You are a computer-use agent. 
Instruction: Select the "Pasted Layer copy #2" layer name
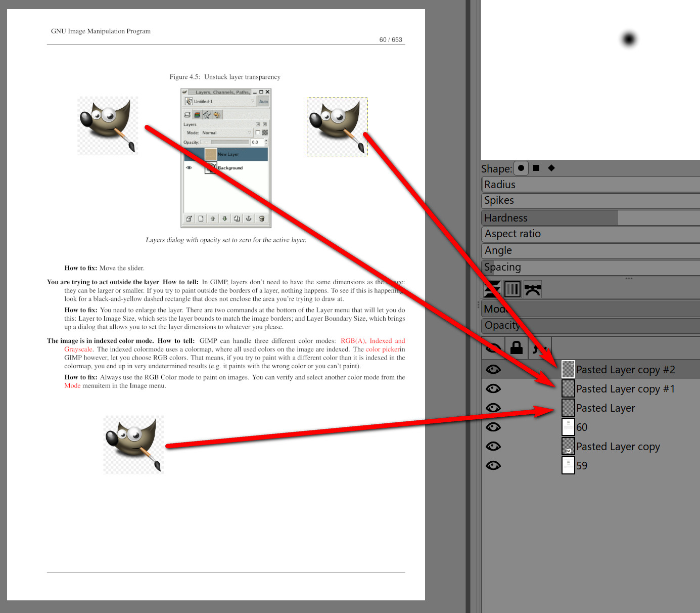coord(626,370)
